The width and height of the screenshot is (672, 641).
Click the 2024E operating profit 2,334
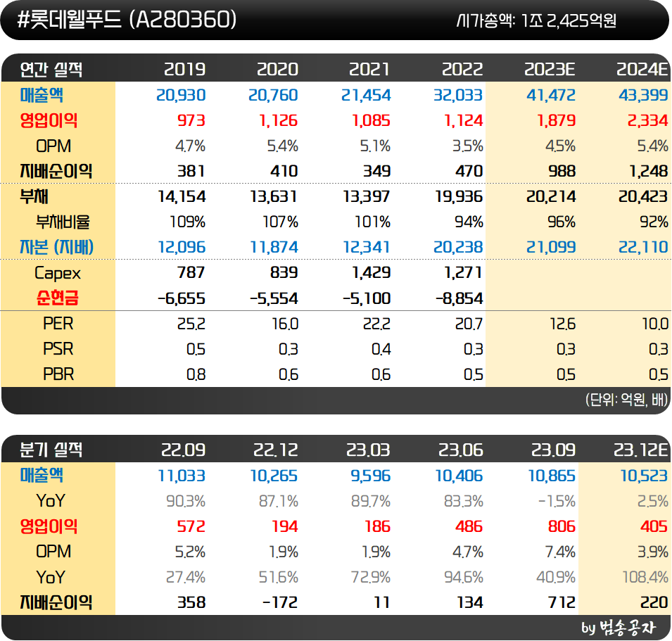click(x=647, y=120)
